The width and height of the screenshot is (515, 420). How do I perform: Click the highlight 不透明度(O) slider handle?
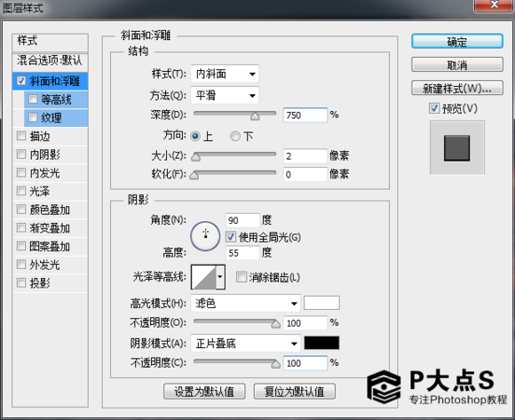(275, 324)
